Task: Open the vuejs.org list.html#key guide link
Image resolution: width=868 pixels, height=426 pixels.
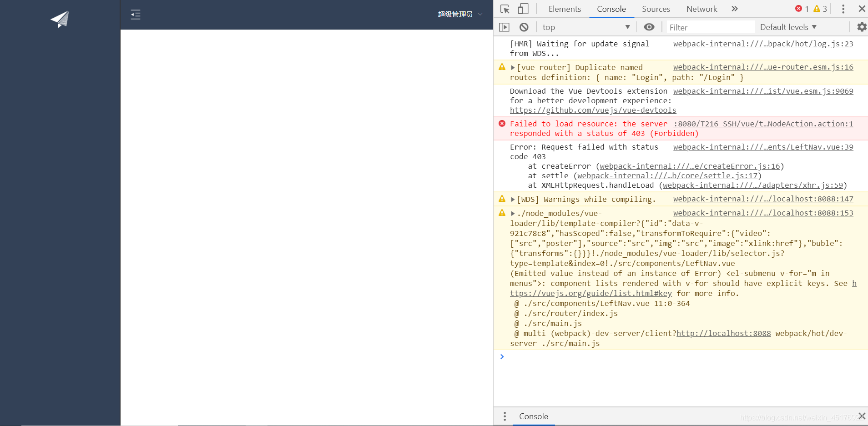Action: pos(591,293)
